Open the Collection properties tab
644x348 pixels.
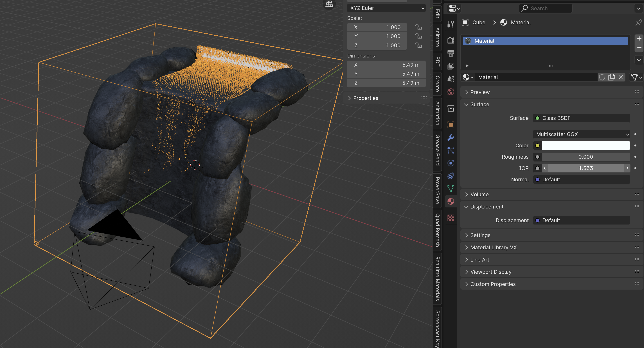click(451, 108)
